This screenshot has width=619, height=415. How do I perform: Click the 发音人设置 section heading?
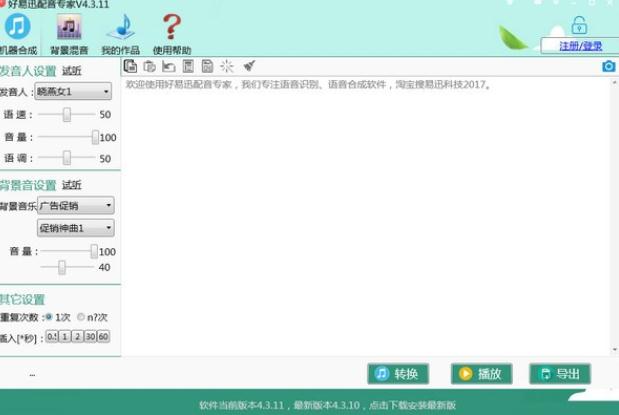click(x=28, y=71)
